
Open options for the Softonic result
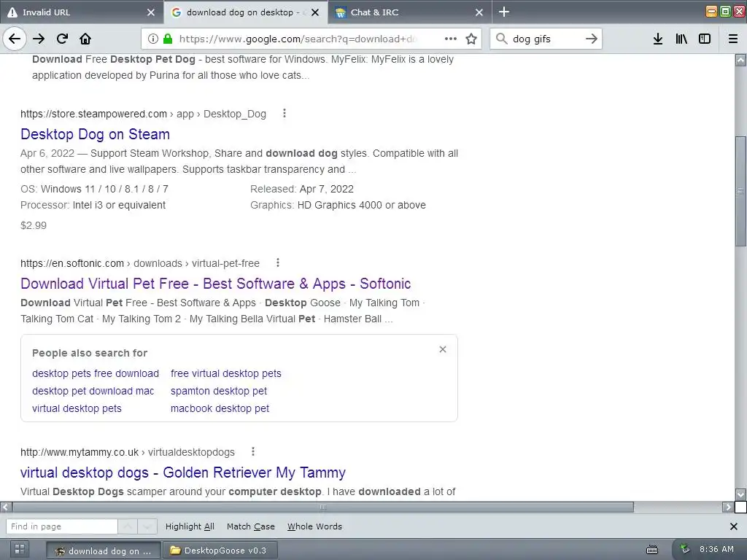278,262
